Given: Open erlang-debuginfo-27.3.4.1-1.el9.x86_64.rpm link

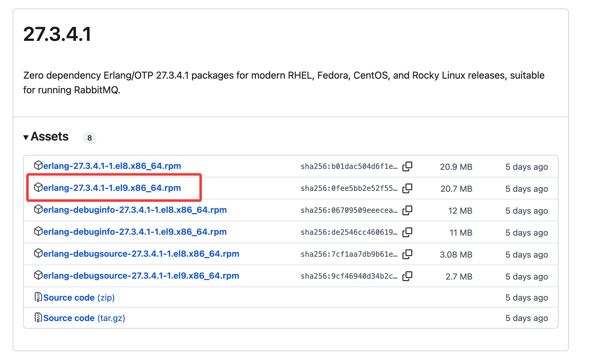Looking at the screenshot, I should (135, 232).
